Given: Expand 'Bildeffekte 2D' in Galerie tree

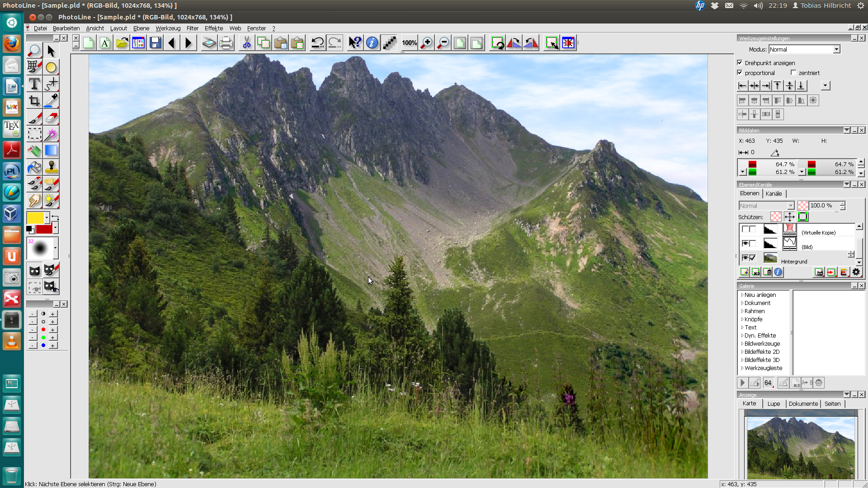Looking at the screenshot, I should [x=742, y=352].
